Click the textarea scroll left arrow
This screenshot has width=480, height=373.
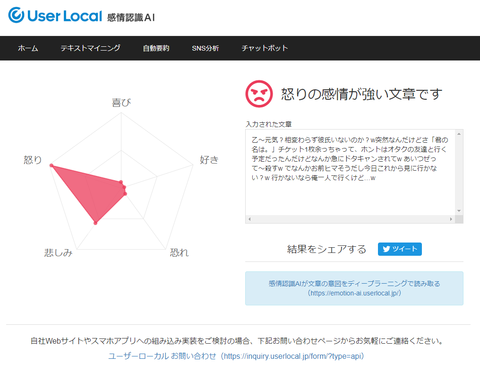250,219
